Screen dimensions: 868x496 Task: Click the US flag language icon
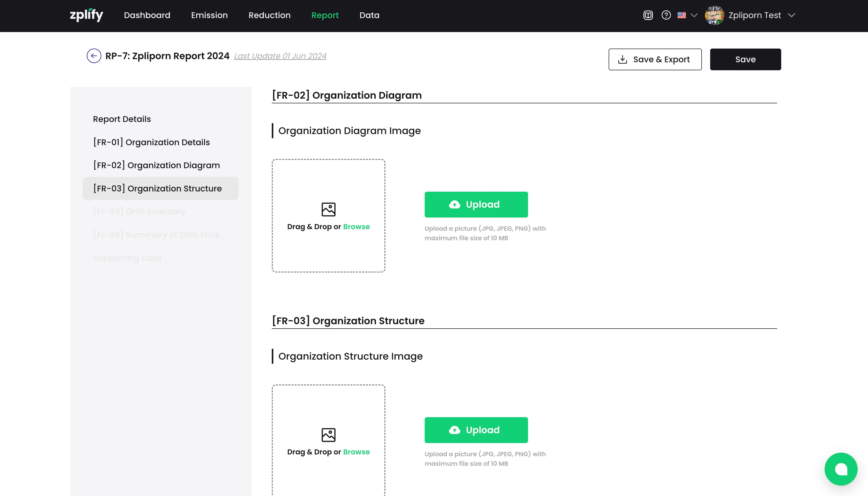(682, 15)
